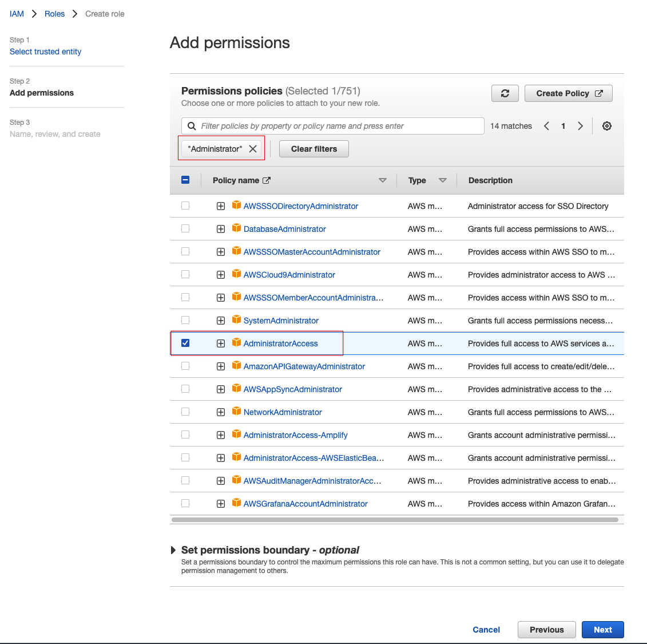
Task: Open Policy name column sort dropdown
Action: [x=383, y=180]
